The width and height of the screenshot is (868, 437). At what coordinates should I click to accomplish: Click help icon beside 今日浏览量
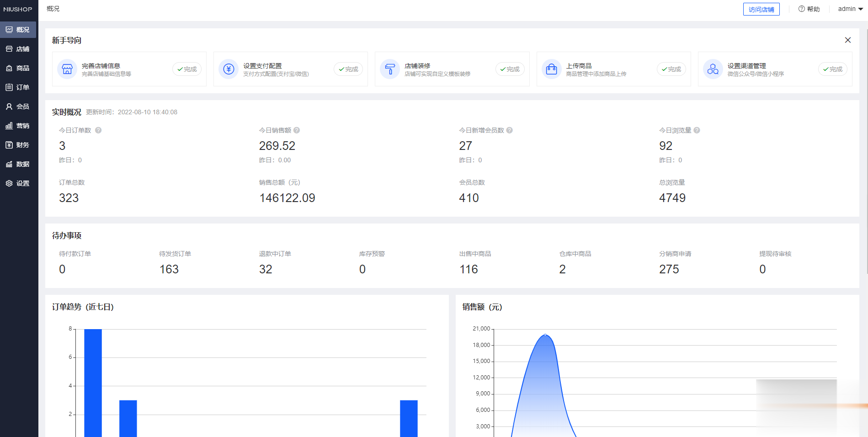[697, 130]
